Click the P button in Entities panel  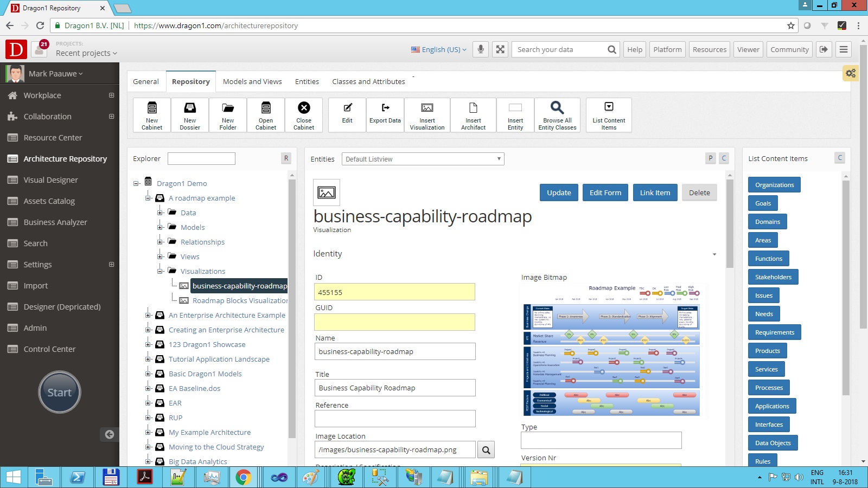tap(711, 158)
